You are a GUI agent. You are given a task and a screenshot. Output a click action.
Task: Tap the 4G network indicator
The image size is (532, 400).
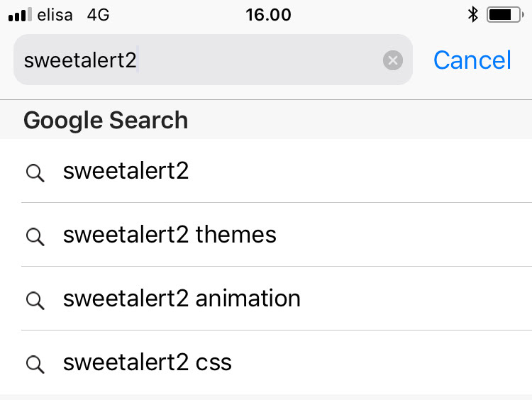tap(98, 15)
